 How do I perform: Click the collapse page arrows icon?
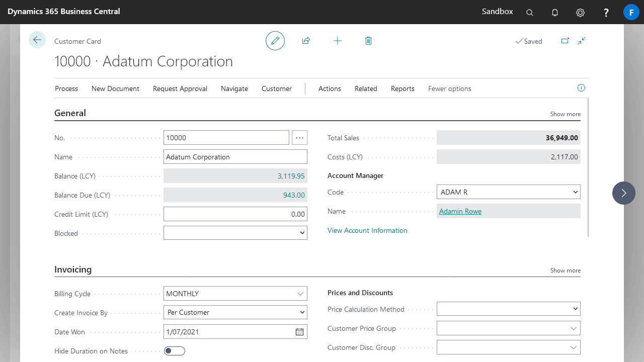pos(582,41)
